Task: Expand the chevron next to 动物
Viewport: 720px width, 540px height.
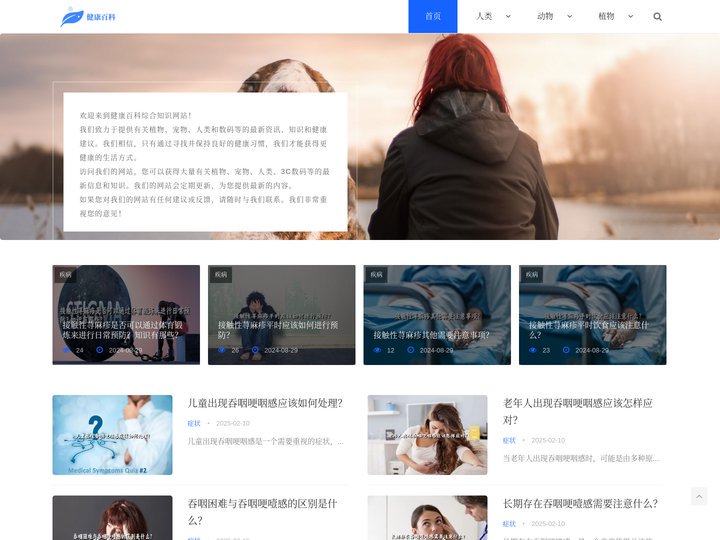Action: click(569, 17)
